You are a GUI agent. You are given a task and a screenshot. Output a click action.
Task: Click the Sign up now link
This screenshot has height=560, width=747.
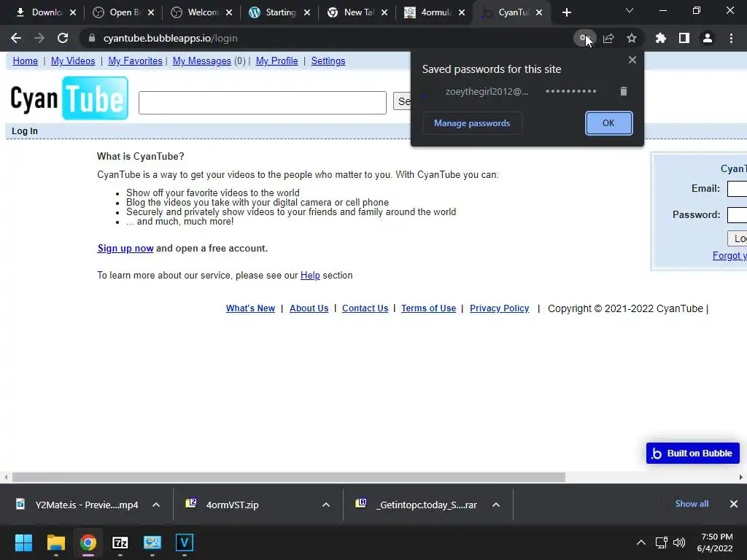[125, 248]
